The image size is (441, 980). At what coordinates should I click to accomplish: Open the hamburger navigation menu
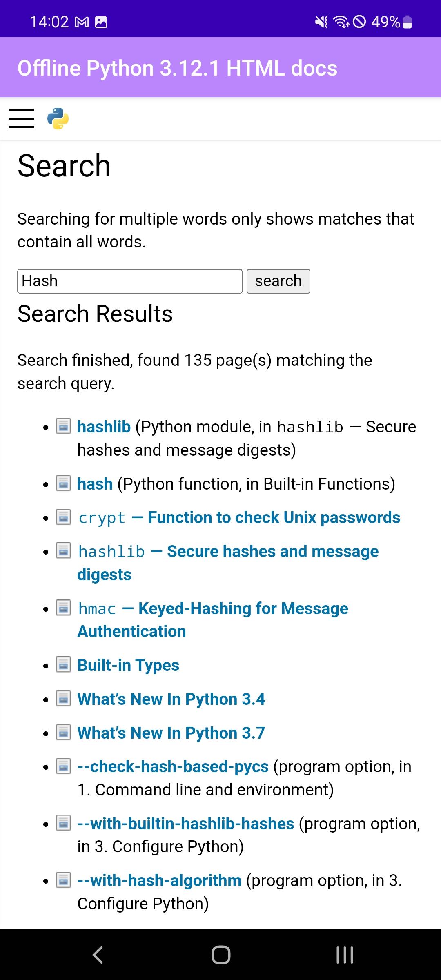[21, 119]
